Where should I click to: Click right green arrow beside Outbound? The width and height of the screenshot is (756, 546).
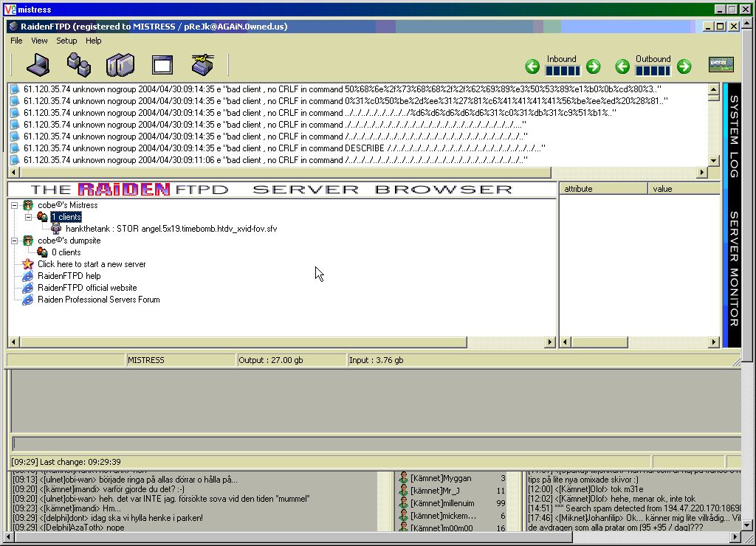(684, 66)
